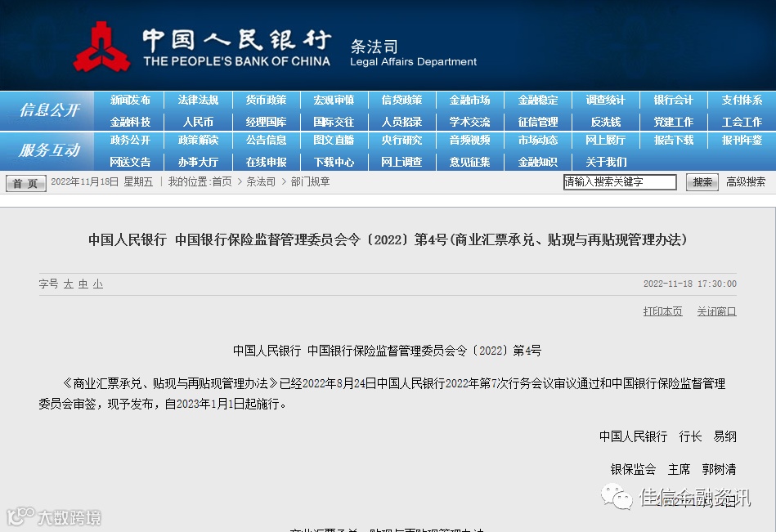Select 党建工作 link
The image size is (776, 532).
[673, 122]
